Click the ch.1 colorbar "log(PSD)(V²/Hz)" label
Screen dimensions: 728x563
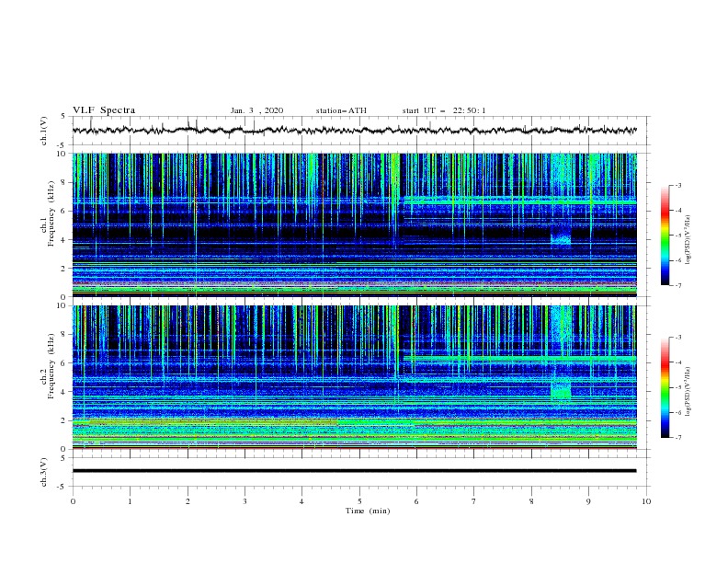(688, 240)
